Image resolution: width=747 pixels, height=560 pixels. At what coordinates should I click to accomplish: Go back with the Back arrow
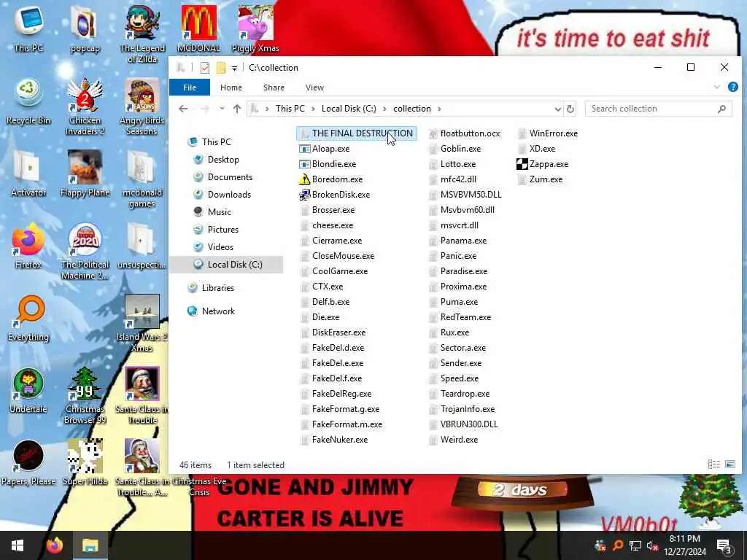point(183,109)
